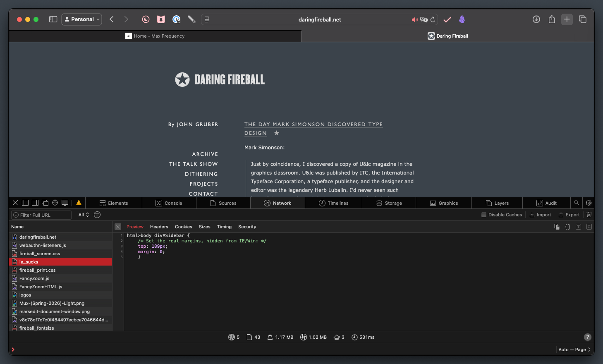Reload the page with the refresh icon
Screen dimensions: 603x364
tap(433, 19)
